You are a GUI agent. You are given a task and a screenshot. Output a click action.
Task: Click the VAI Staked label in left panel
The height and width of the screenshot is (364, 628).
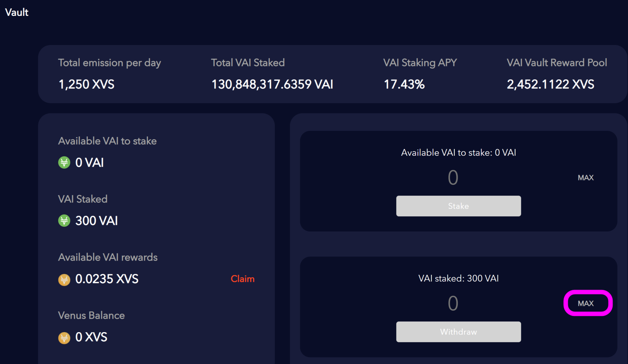(x=83, y=199)
